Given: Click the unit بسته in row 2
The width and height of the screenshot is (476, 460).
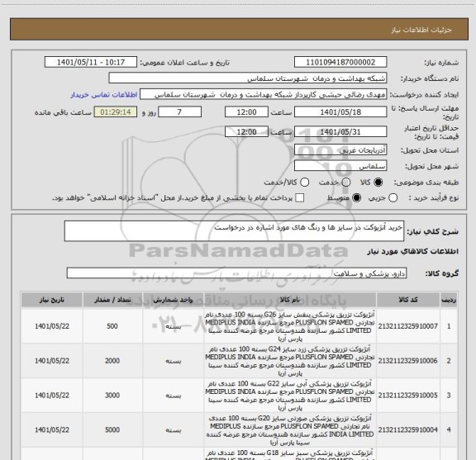Looking at the screenshot, I should 174,361.
